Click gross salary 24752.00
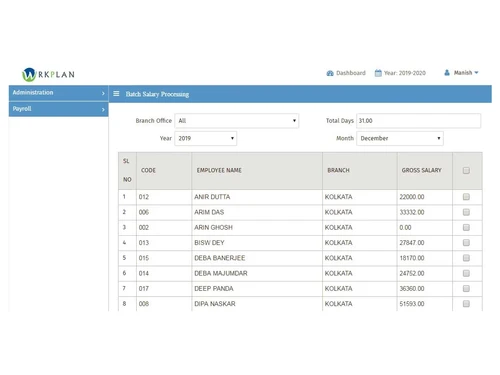The image size is (500, 375). point(412,273)
